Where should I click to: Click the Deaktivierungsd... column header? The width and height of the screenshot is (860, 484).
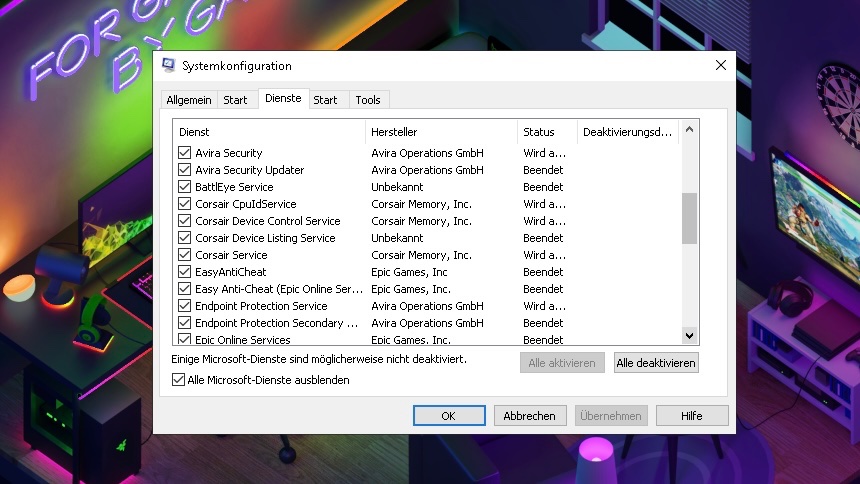pos(628,132)
